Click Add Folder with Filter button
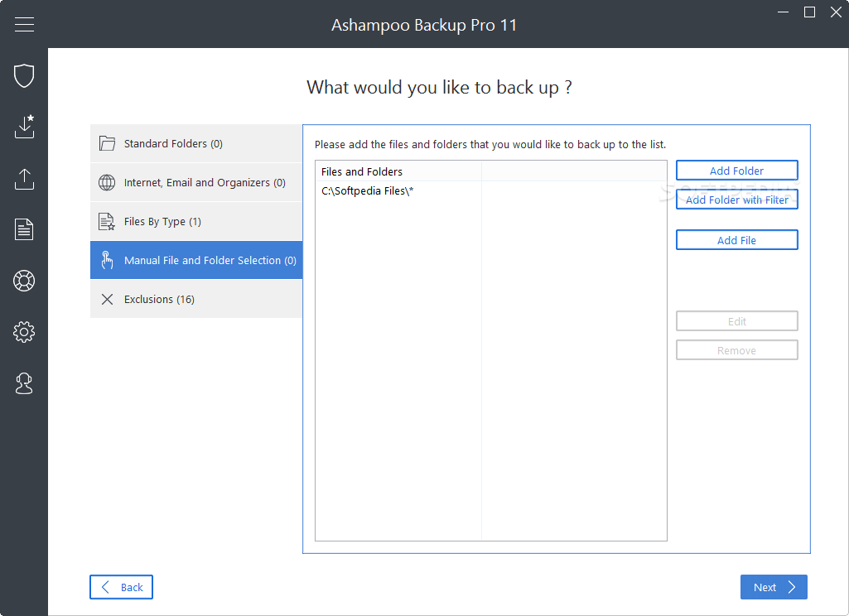849x616 pixels. tap(736, 200)
